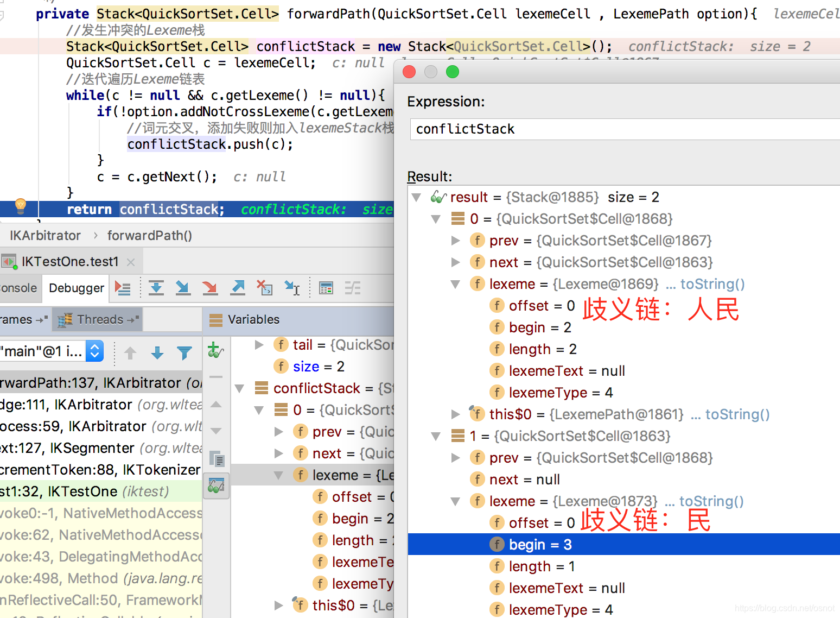Click green zoom button of Evaluate window

coord(453,72)
